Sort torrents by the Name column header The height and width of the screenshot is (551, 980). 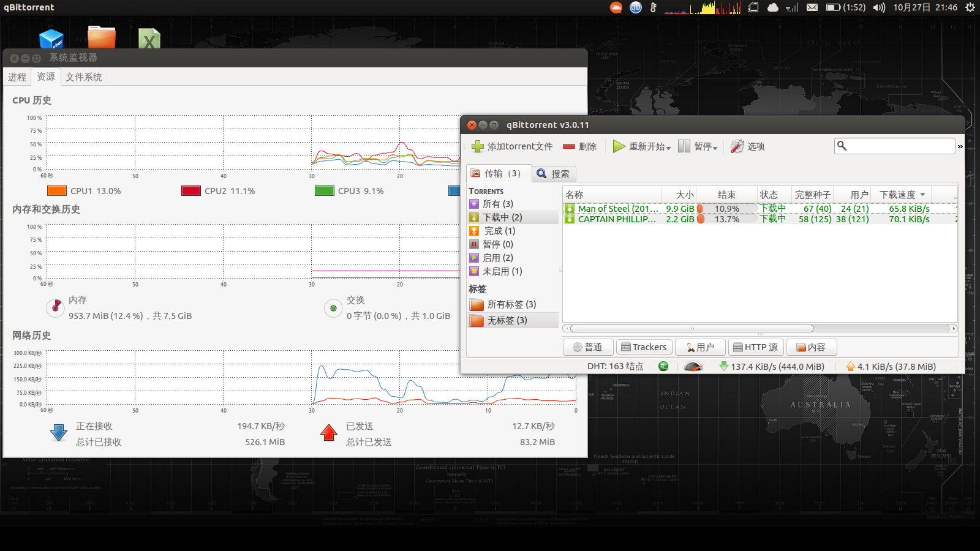tap(612, 195)
